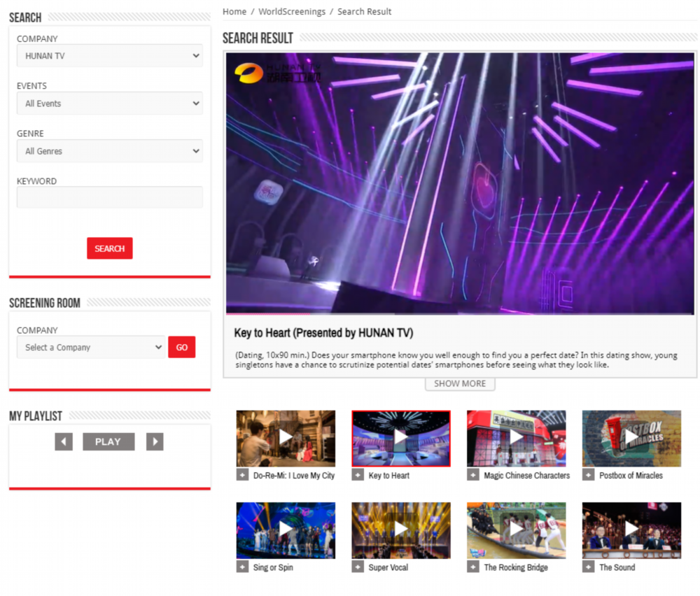This screenshot has width=700, height=596.
Task: Click the main Key to Heart video player
Action: point(460,183)
